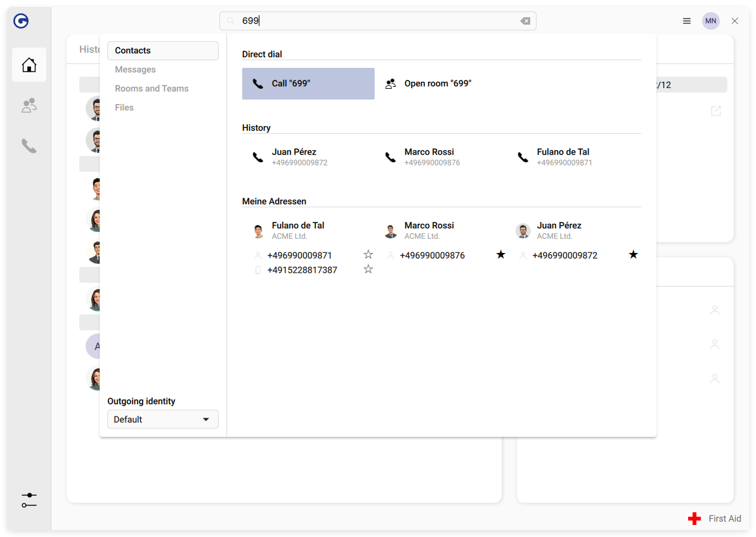Open the Contacts sidebar icon
Image resolution: width=756 pixels, height=537 pixels.
pos(29,105)
